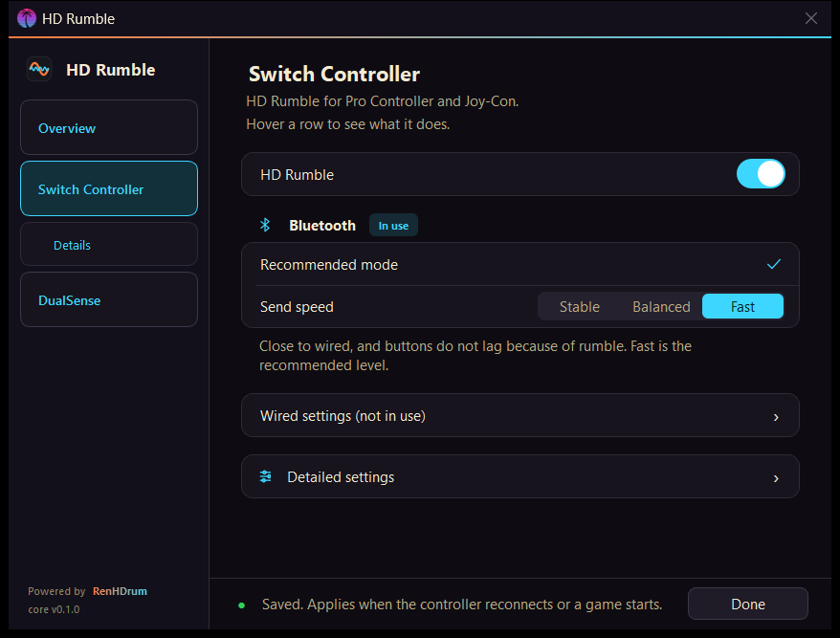Click the Done button
This screenshot has height=638, width=840.
748,604
